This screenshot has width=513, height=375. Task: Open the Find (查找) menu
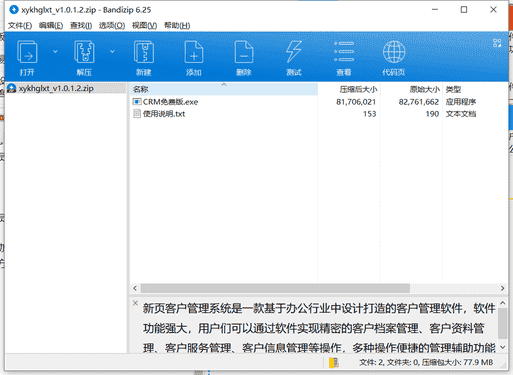coord(81,25)
